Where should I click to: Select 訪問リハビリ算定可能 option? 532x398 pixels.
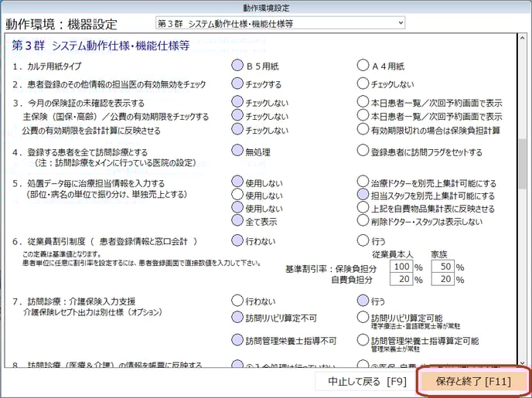click(363, 317)
